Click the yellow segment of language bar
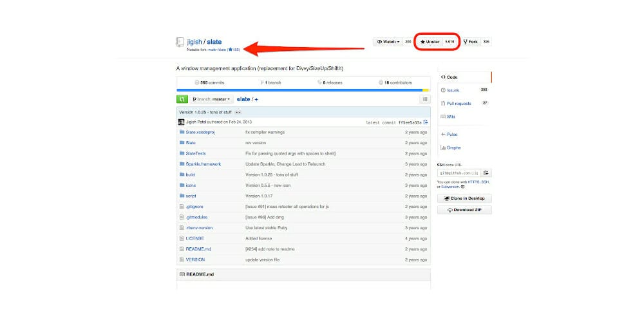 426,90
